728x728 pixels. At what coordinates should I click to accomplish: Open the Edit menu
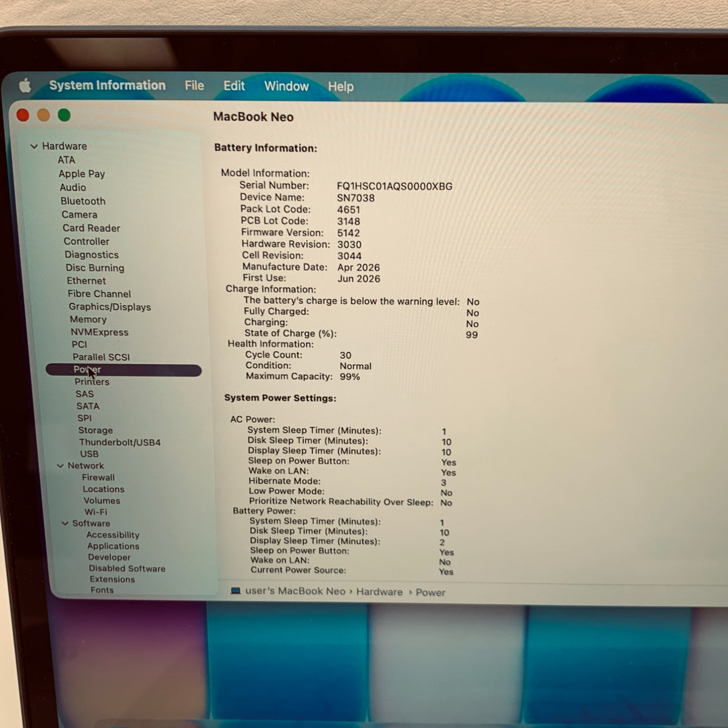click(x=234, y=86)
